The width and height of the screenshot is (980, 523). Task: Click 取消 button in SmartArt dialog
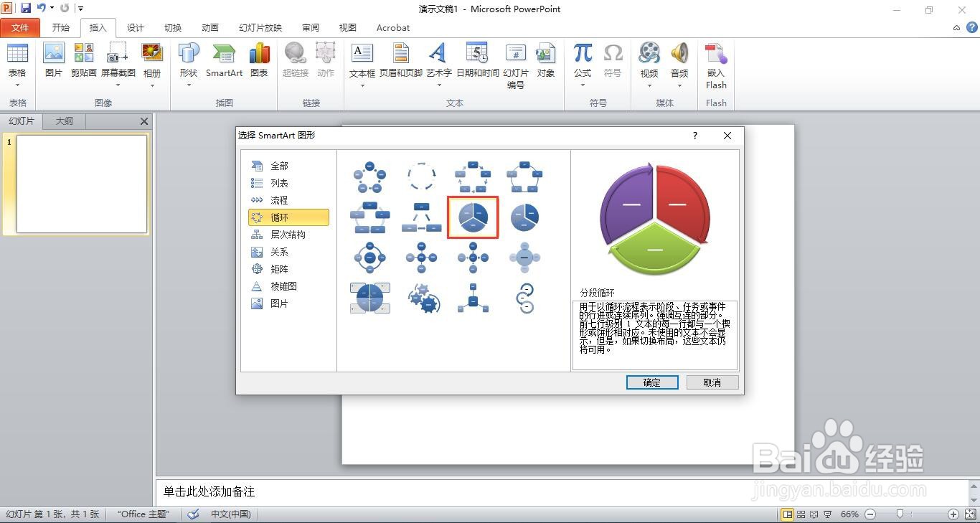712,382
